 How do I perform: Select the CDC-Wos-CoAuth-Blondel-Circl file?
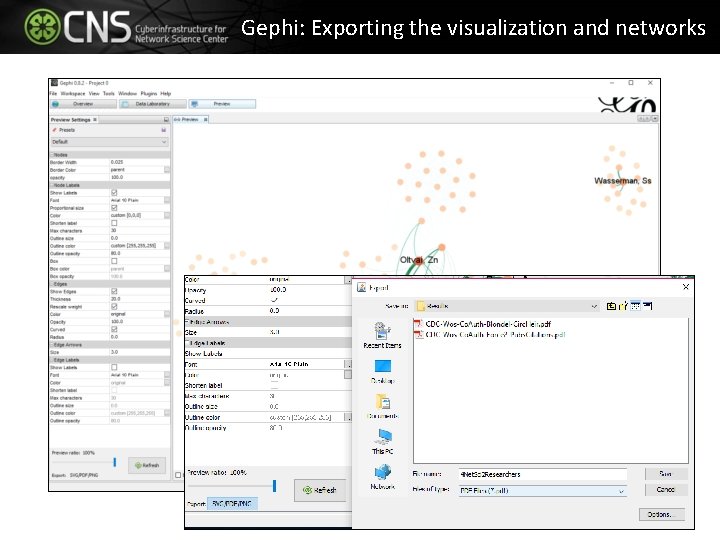(483, 324)
